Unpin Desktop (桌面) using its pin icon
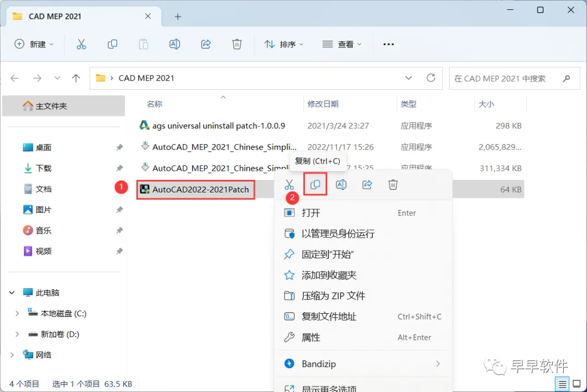The width and height of the screenshot is (587, 392). [120, 147]
